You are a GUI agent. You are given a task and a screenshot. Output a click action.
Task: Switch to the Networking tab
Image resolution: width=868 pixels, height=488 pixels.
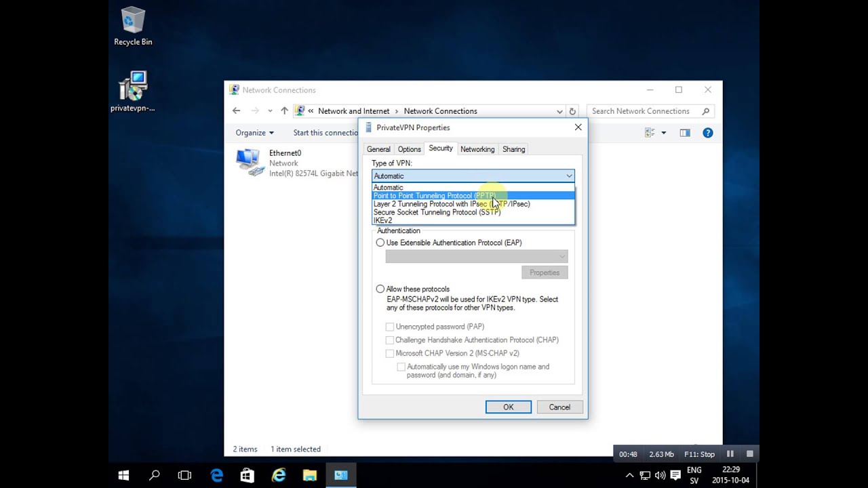coord(477,149)
